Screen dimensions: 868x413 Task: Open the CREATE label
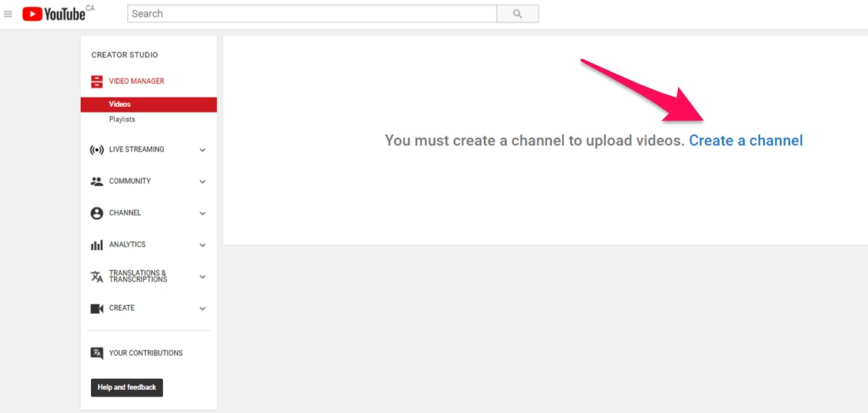(122, 308)
